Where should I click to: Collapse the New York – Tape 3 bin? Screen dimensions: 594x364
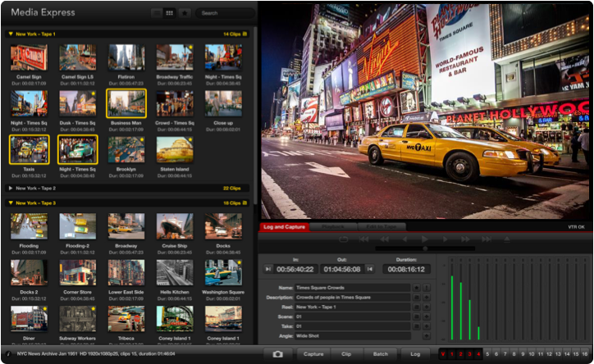pos(11,203)
